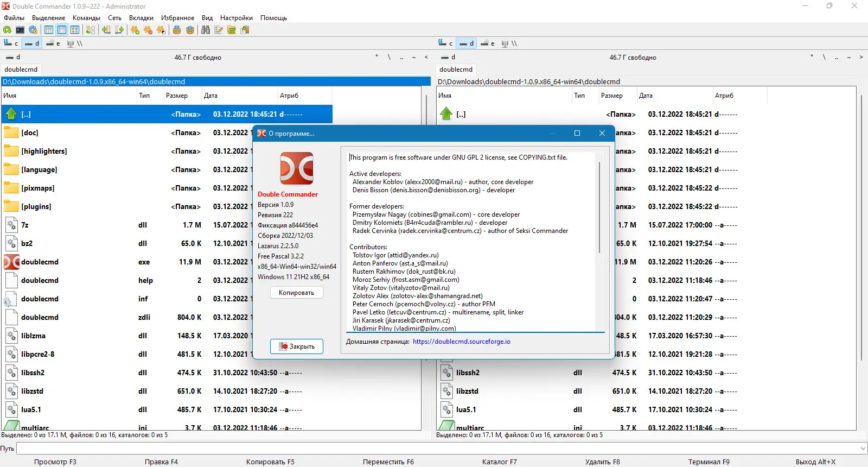Click the swap panels toolbar icon

91,30
